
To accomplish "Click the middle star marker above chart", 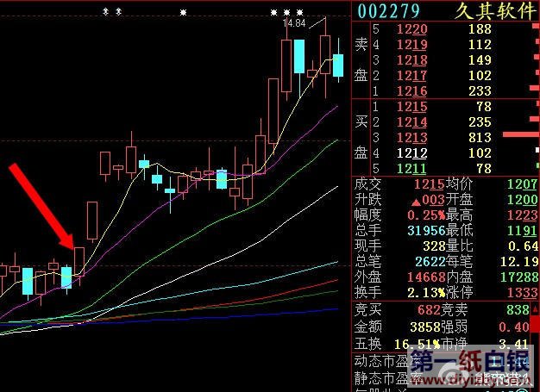I will [183, 12].
